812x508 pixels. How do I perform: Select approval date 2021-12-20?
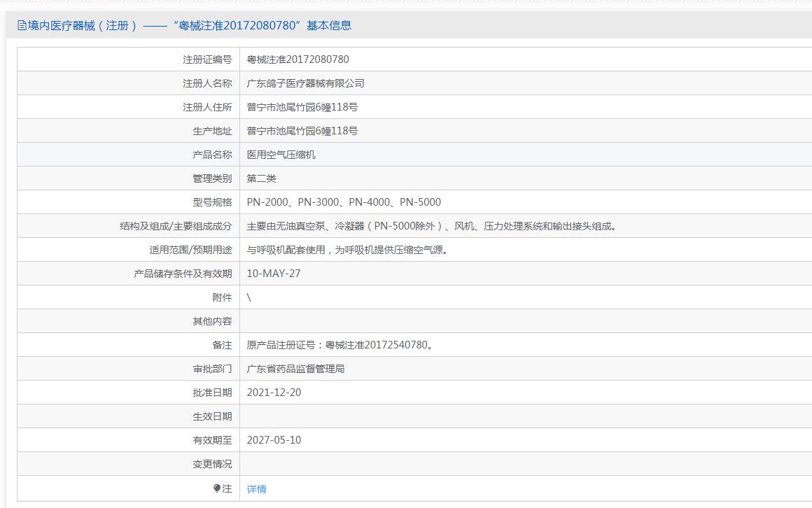[x=274, y=393]
